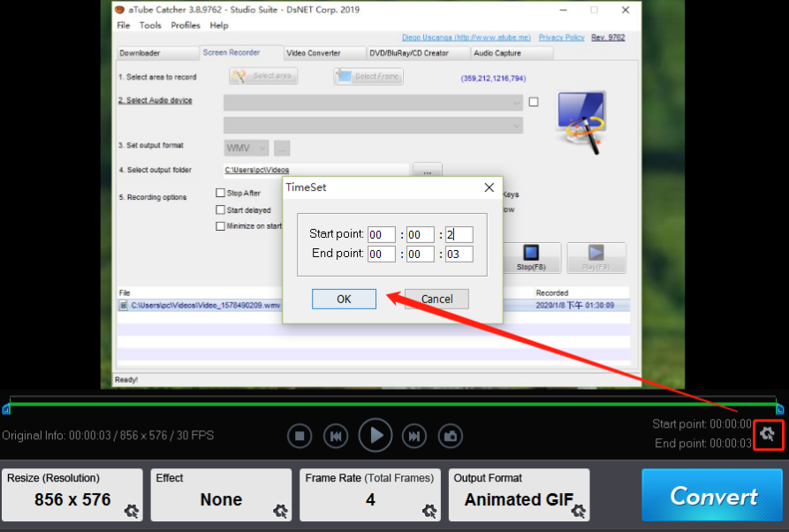Open Frame Rate settings gear
The width and height of the screenshot is (789, 532).
[x=429, y=512]
